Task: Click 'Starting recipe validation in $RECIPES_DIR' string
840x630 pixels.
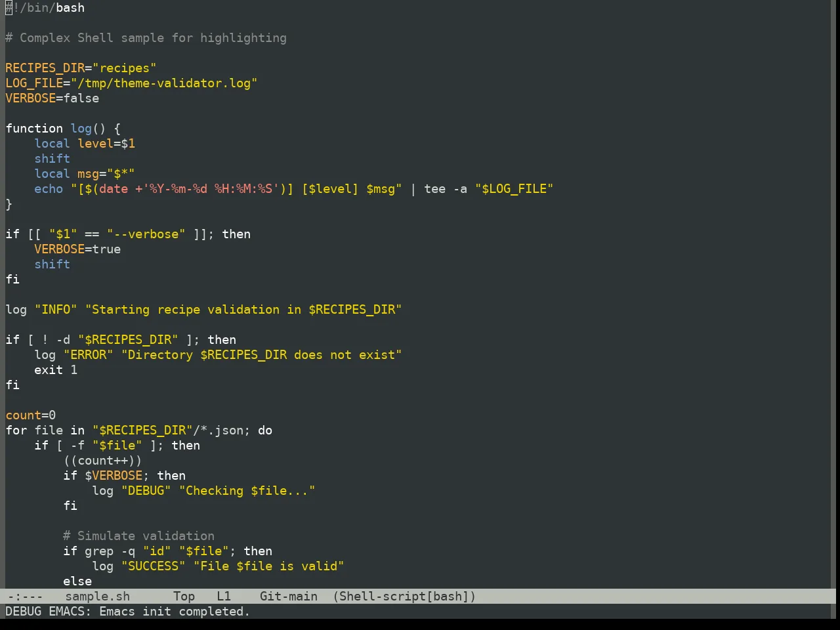Action: tap(243, 310)
